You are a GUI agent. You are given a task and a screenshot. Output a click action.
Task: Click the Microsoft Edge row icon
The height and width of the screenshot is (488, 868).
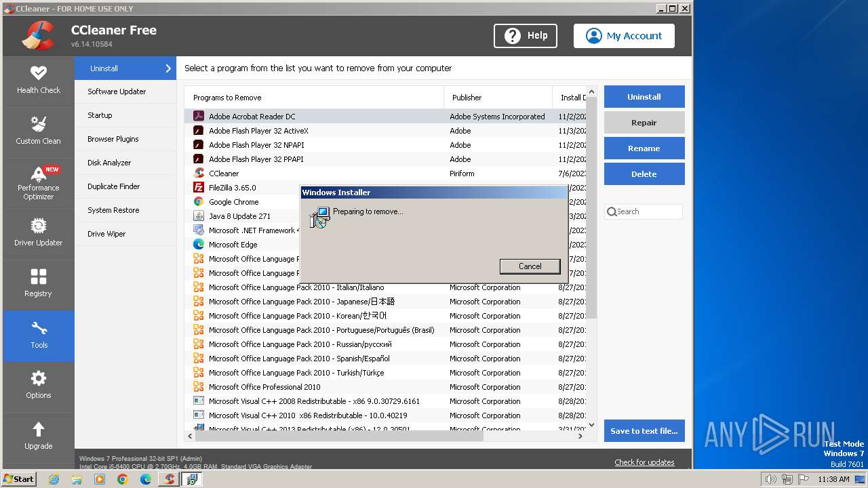(199, 244)
